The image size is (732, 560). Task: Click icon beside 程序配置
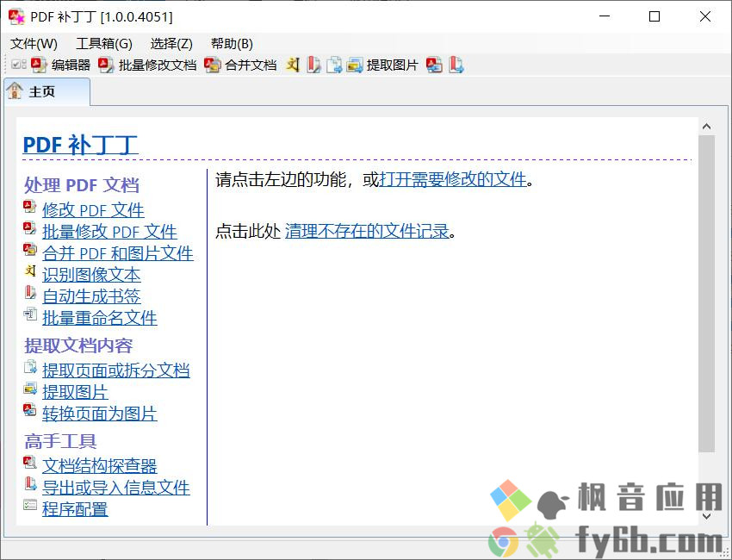coord(30,505)
